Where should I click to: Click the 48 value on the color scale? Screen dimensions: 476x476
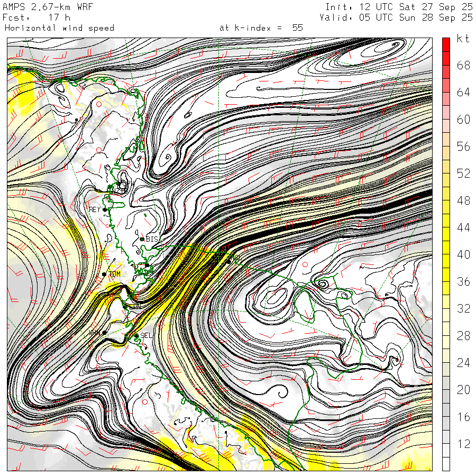tap(463, 200)
